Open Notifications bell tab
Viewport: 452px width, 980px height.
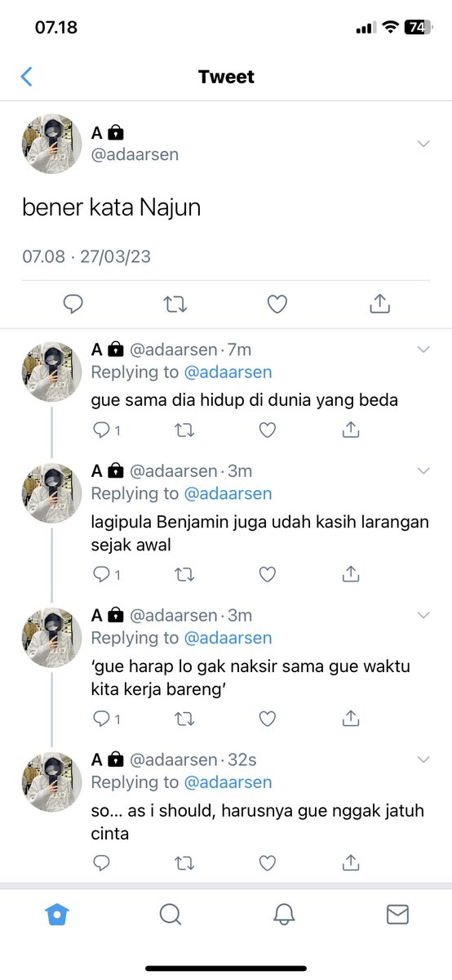tap(284, 915)
